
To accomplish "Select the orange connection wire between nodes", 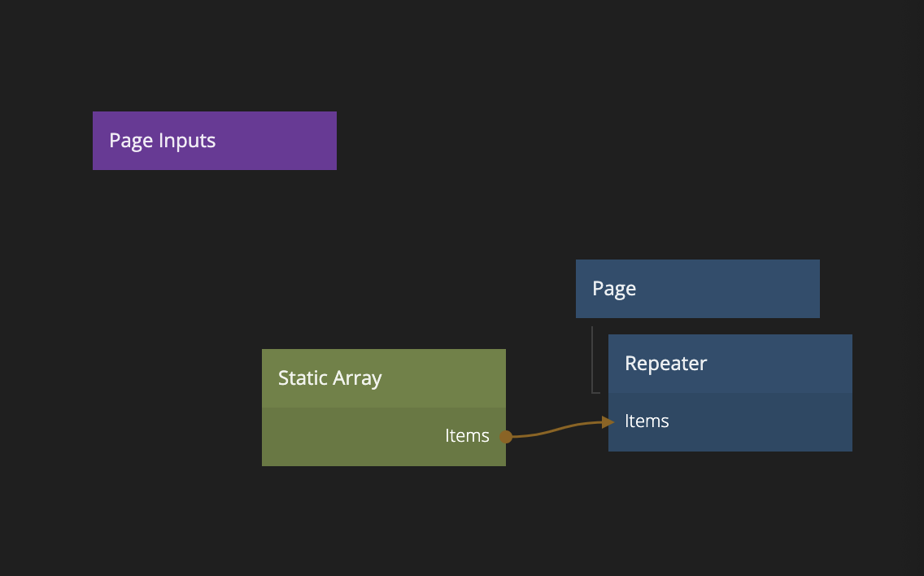I will pos(557,430).
